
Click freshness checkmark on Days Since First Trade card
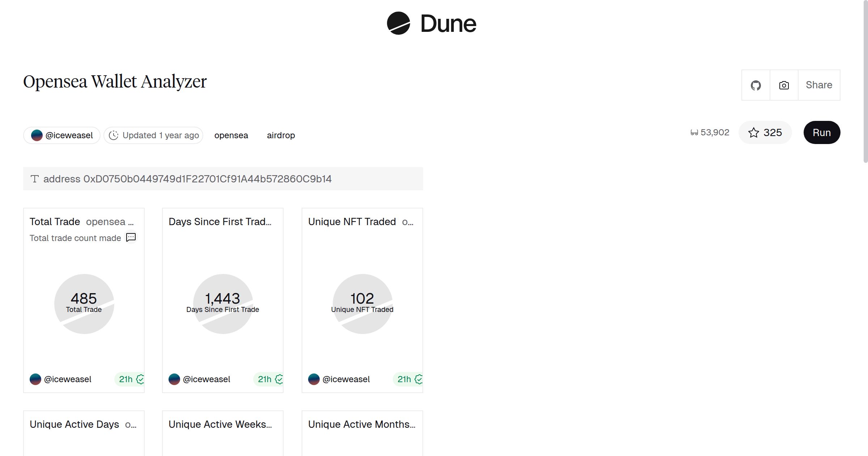[279, 379]
